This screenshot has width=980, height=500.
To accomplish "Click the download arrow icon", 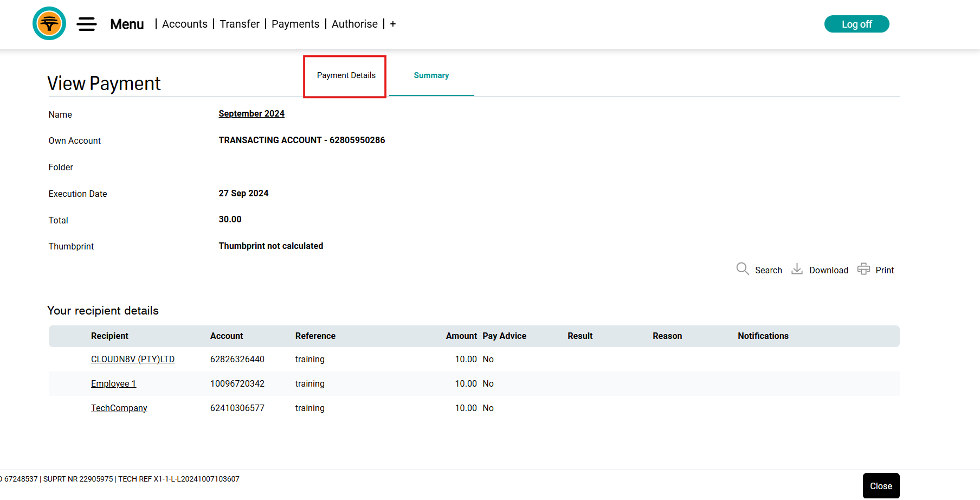I will click(x=797, y=269).
